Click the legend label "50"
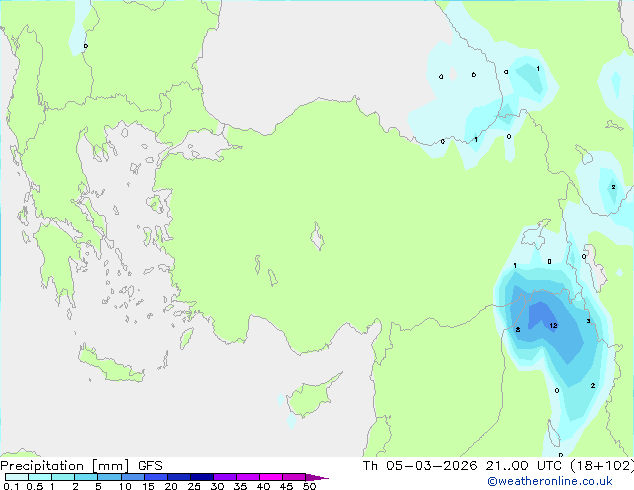This screenshot has height=490, width=634. 309,486
